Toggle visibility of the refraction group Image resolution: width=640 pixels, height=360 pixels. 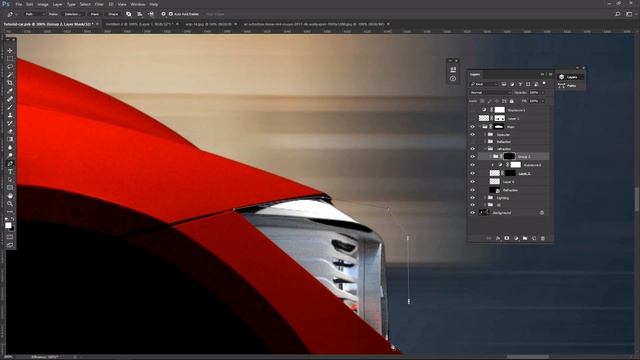pos(473,149)
